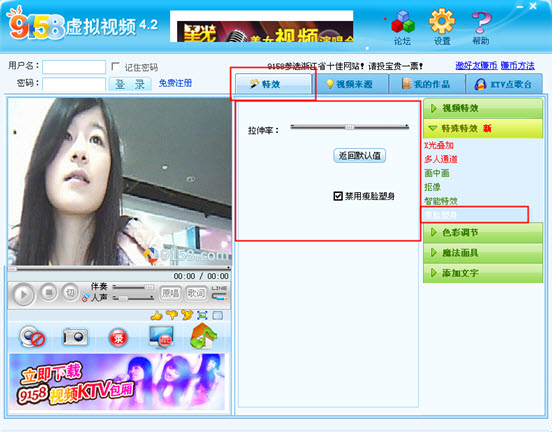Click the 9158 vote announcement text
Image resolution: width=552 pixels, height=435 pixels.
(x=345, y=66)
